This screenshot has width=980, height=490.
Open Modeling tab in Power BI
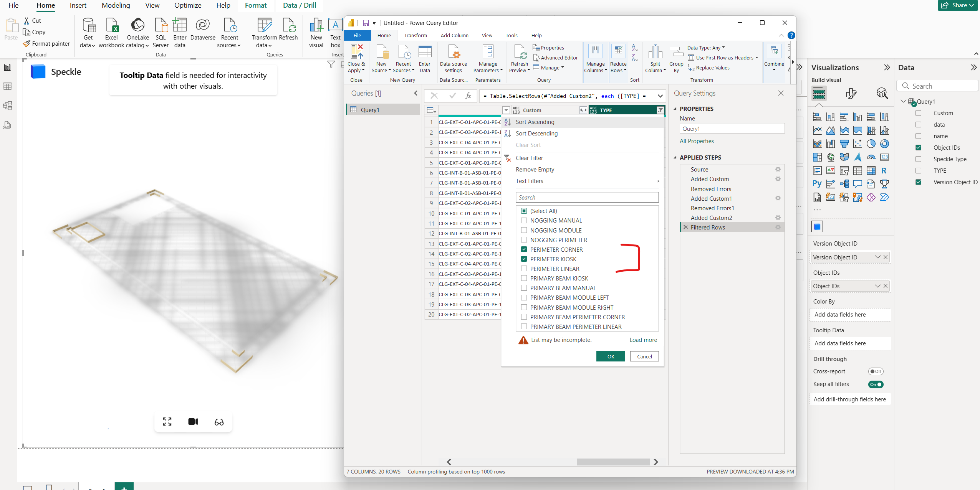[x=116, y=5]
